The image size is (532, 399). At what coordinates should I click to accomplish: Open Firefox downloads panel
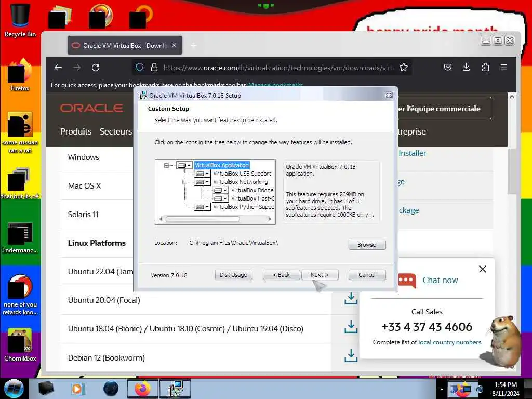coord(467,67)
